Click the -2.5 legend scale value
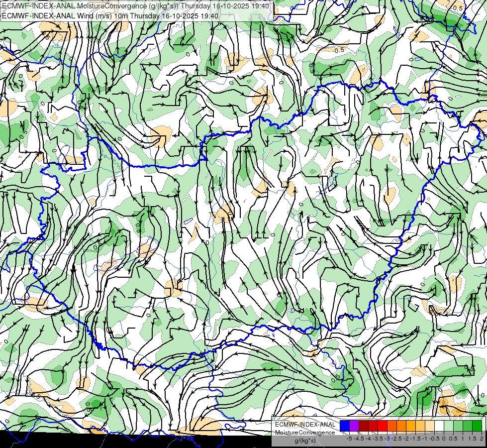The height and width of the screenshot is (448, 487). click(397, 439)
